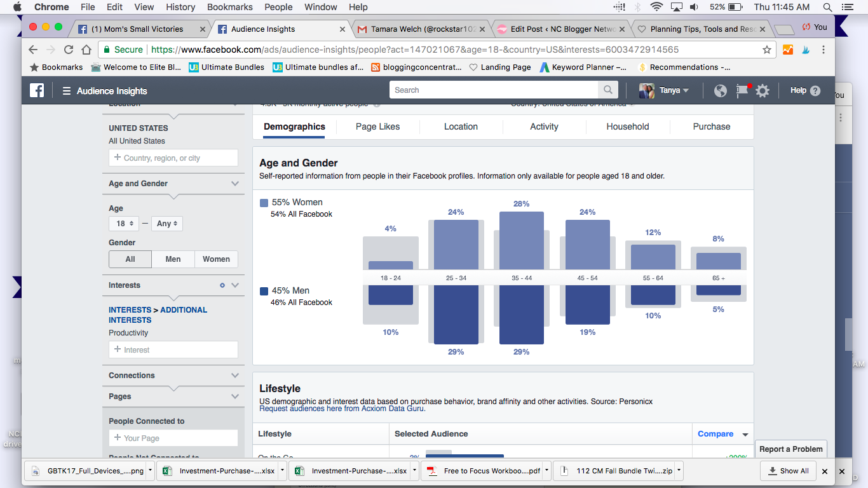Open macOS Spotlight search
The height and width of the screenshot is (488, 868).
[x=827, y=7]
